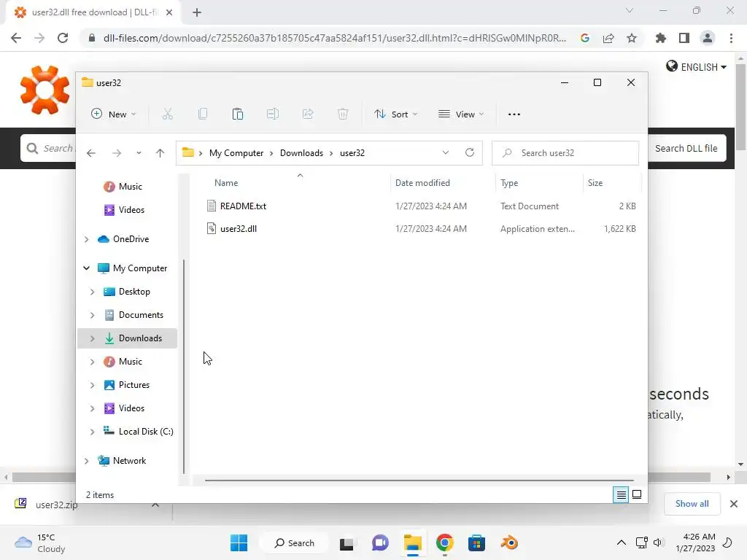
Task: Open the ENGLISH language dropdown
Action: 696,66
